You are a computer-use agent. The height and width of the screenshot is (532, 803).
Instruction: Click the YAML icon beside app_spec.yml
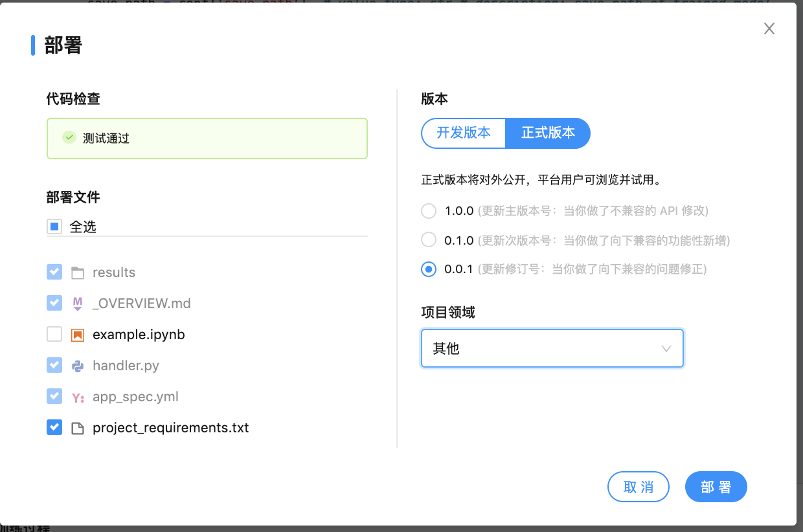pyautogui.click(x=78, y=397)
